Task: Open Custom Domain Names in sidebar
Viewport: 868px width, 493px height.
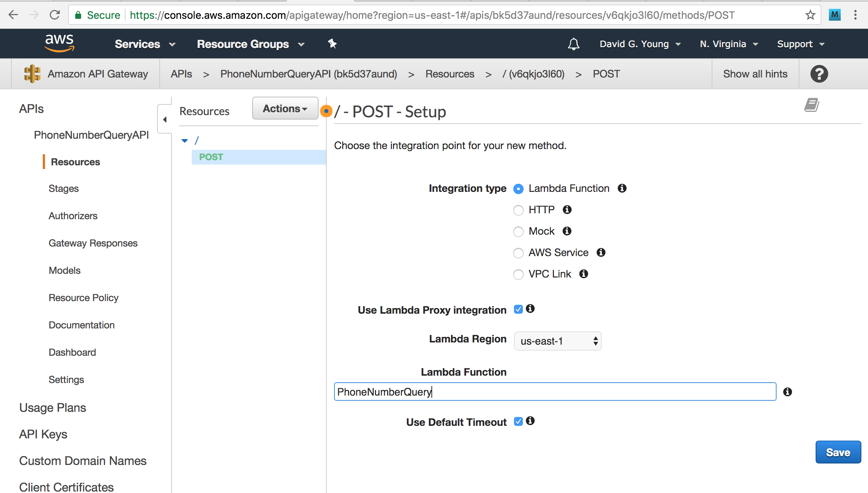Action: pos(83,461)
